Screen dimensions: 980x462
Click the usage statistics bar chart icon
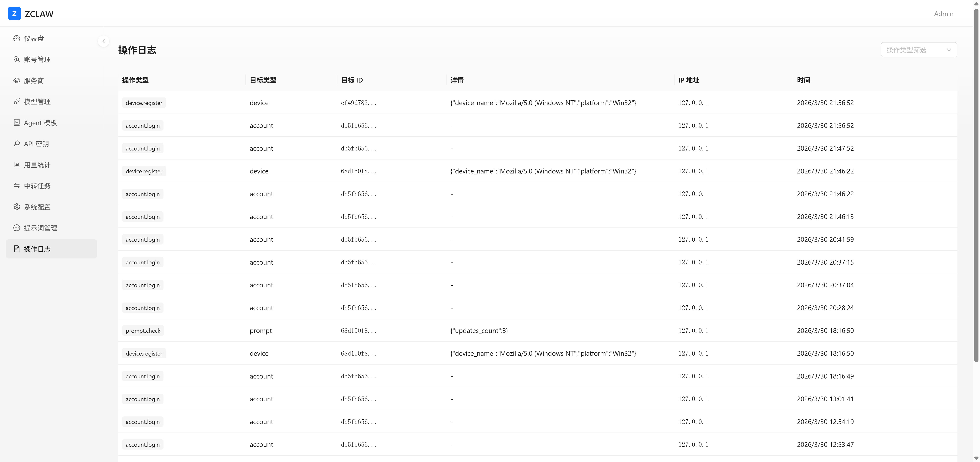[x=16, y=165]
